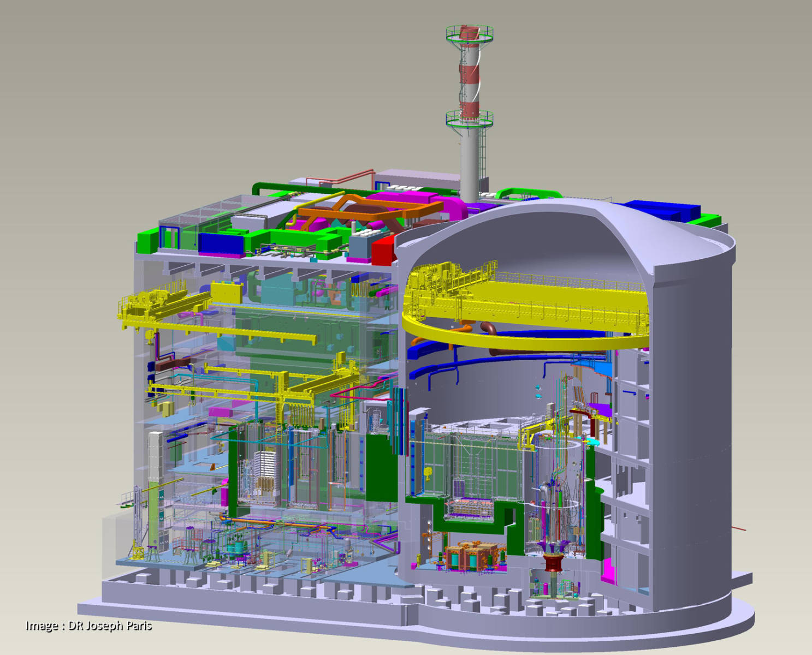The width and height of the screenshot is (812, 655).
Task: Select the blue box on right roof
Action: click(663, 209)
